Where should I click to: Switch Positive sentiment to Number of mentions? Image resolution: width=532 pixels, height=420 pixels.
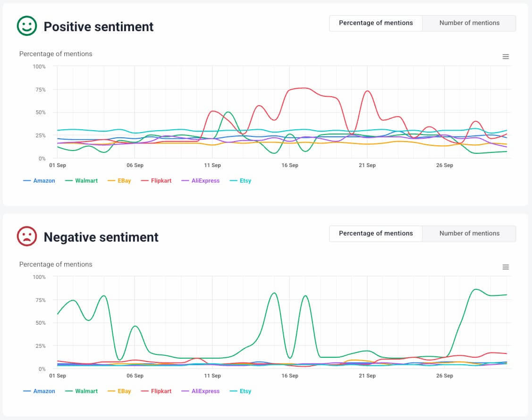[x=469, y=23]
